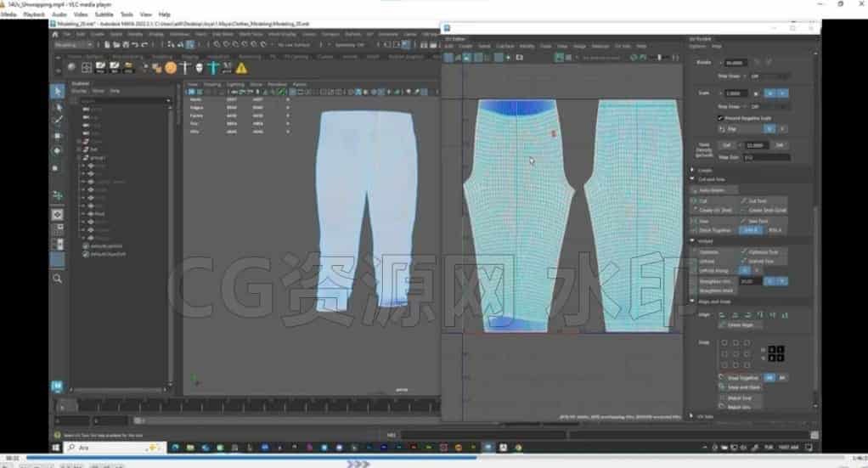Click the blue icon below the Outliner
This screenshot has width=868, height=468.
pos(56,386)
